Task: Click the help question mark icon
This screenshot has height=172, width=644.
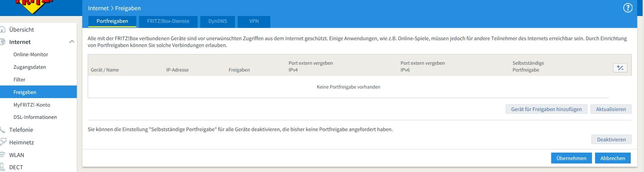Action: pyautogui.click(x=627, y=8)
